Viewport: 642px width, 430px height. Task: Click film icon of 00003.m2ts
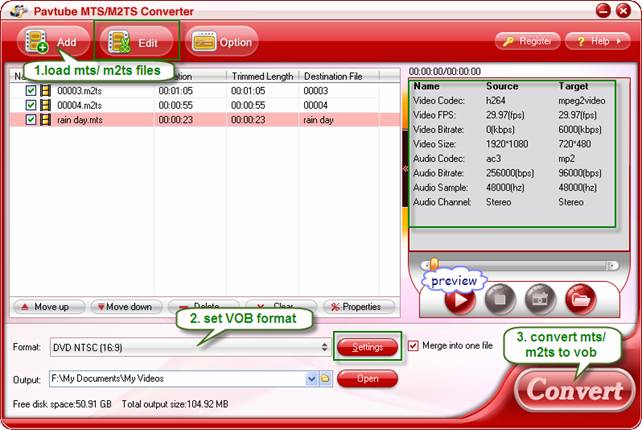click(x=45, y=91)
